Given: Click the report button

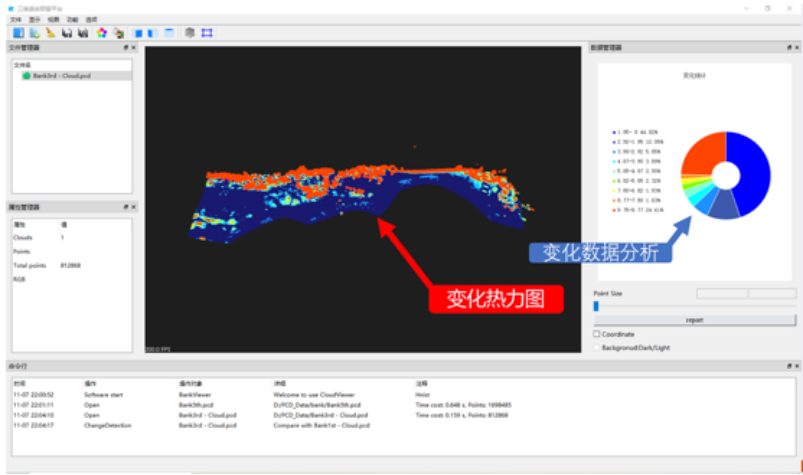Looking at the screenshot, I should pyautogui.click(x=695, y=320).
